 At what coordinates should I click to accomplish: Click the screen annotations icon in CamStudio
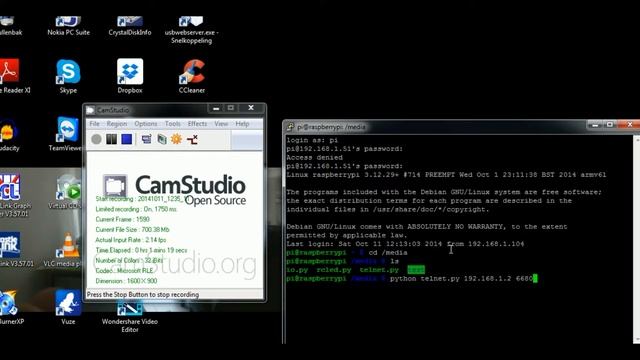[192, 139]
